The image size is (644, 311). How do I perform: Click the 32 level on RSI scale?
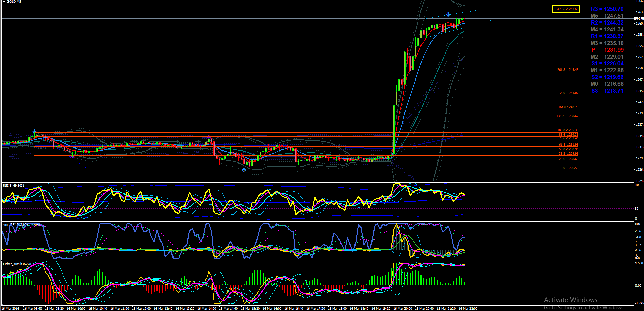[x=637, y=208]
